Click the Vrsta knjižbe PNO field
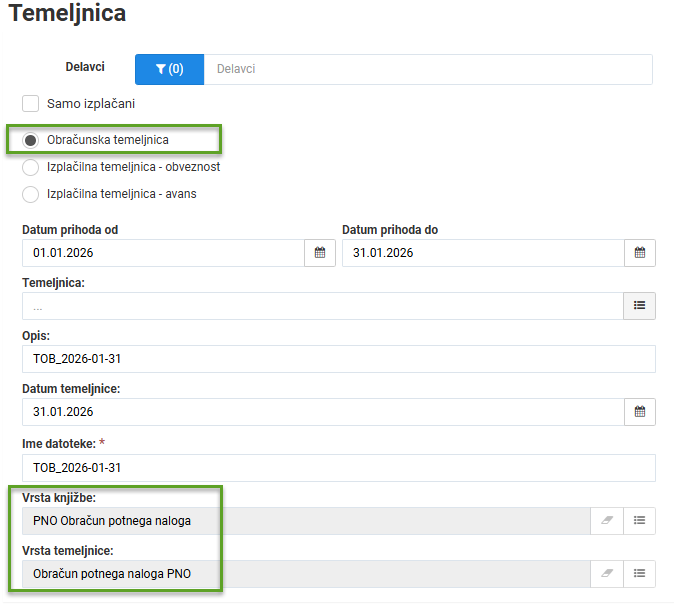 tap(306, 521)
